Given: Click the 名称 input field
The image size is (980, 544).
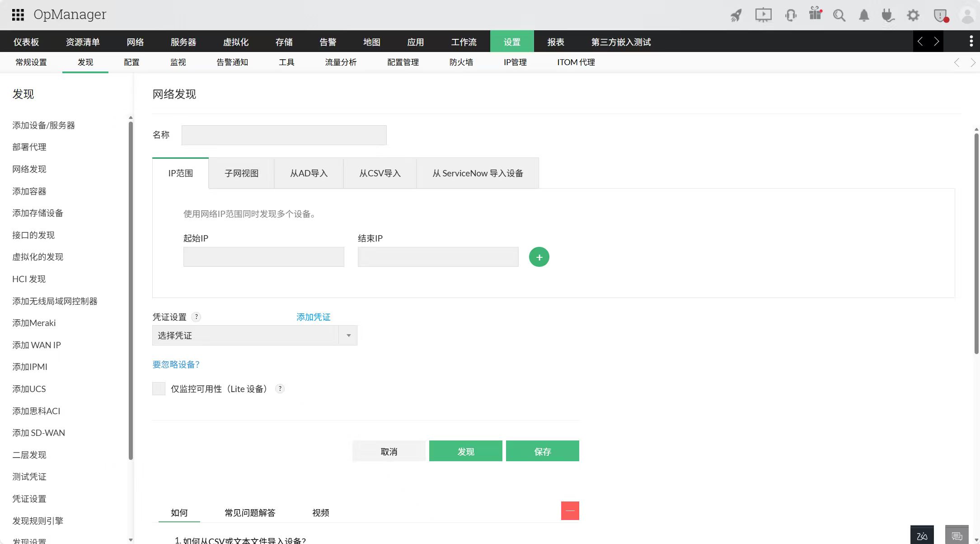Looking at the screenshot, I should coord(284,135).
